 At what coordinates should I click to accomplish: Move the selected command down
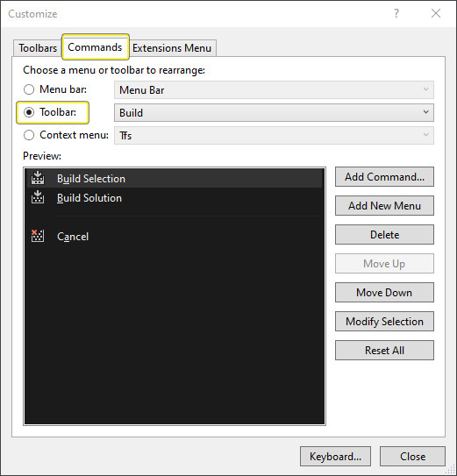coord(384,292)
